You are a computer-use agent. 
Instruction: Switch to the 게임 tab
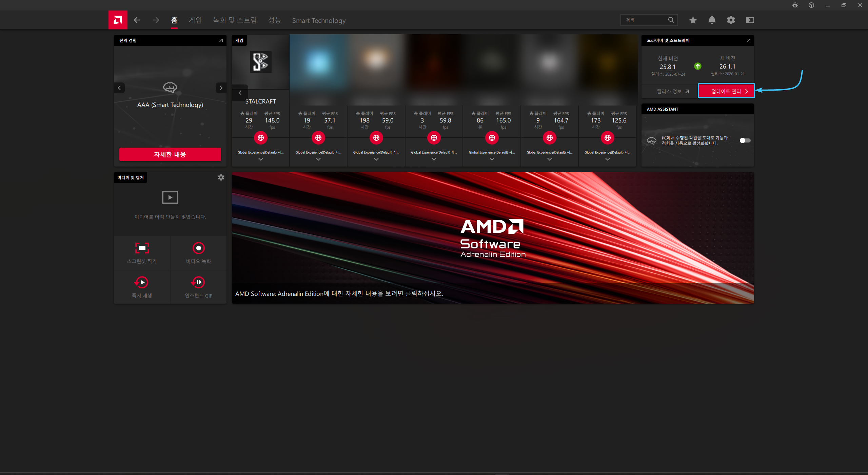[195, 20]
